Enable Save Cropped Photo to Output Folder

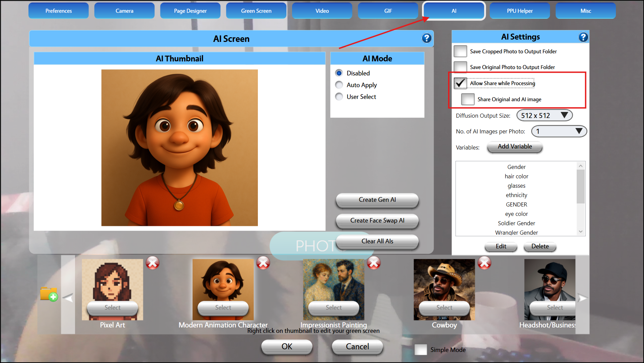click(x=460, y=51)
